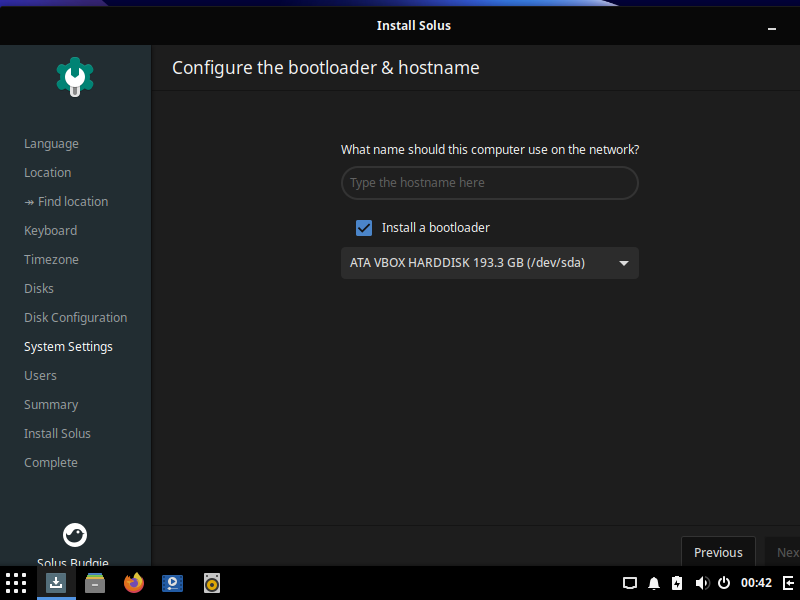
Task: Select the Find location step
Action: click(x=66, y=202)
